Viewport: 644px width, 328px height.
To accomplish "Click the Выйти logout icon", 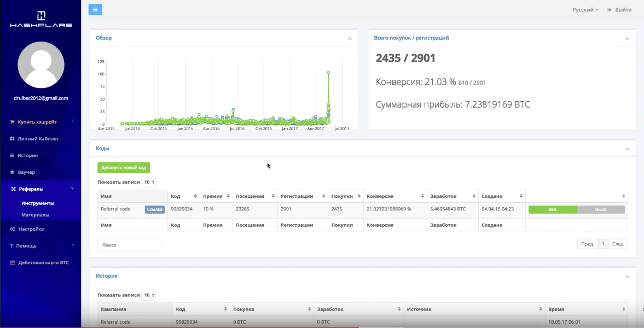I will (609, 10).
